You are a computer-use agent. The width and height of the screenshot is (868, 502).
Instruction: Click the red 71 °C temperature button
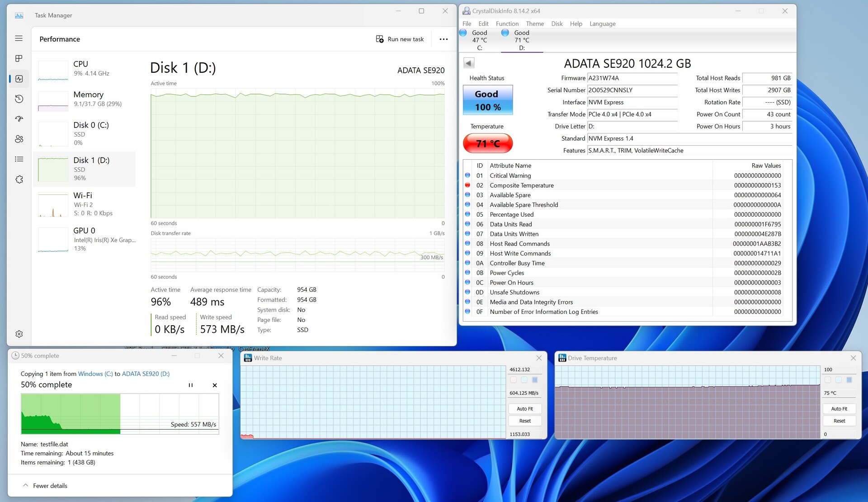tap(487, 143)
